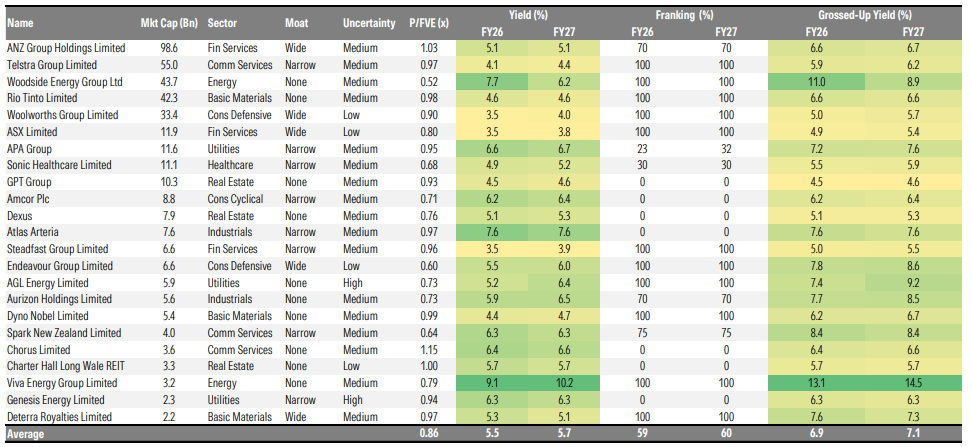Click dark green 14.5 grossed-up yield cell
Viewport: 972px width, 447px height.
(x=909, y=383)
